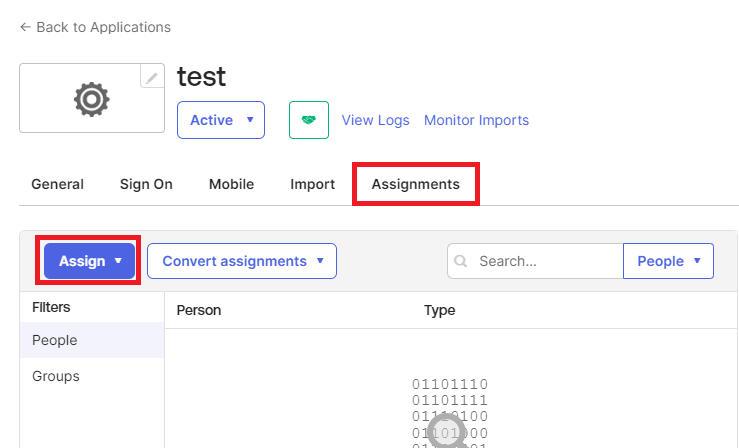Click the pencil edit logo icon

point(152,77)
